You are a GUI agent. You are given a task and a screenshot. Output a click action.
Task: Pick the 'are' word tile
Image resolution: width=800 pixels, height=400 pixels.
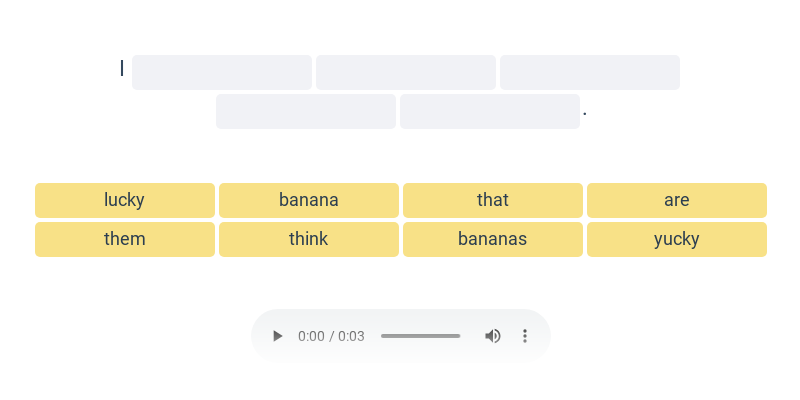click(x=677, y=200)
